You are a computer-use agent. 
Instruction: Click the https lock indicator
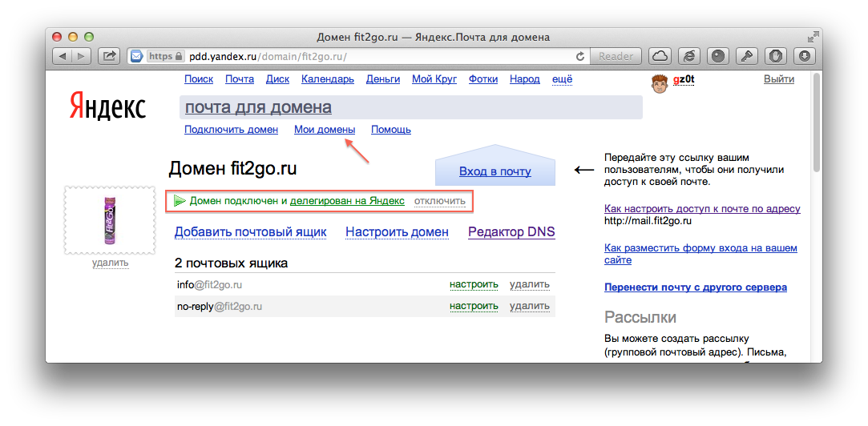click(164, 56)
